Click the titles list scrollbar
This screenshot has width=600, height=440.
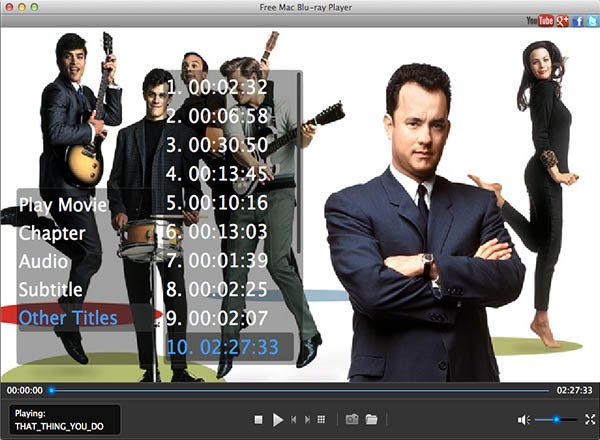click(x=299, y=163)
